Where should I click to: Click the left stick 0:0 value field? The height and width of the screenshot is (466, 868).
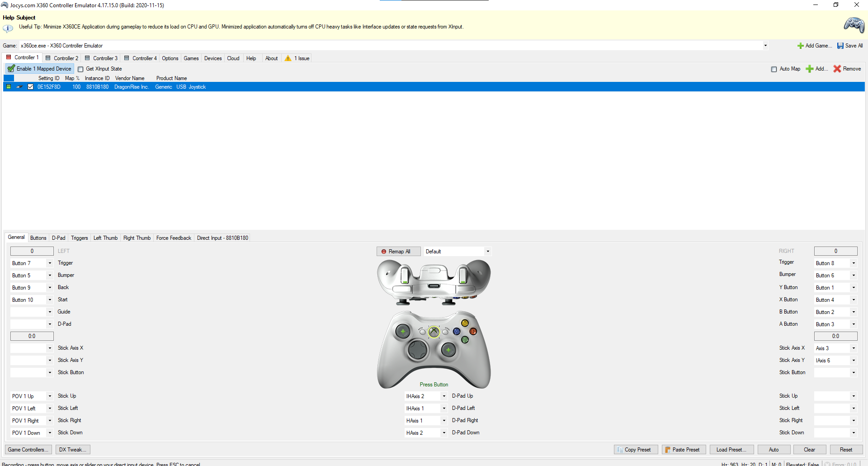[32, 336]
